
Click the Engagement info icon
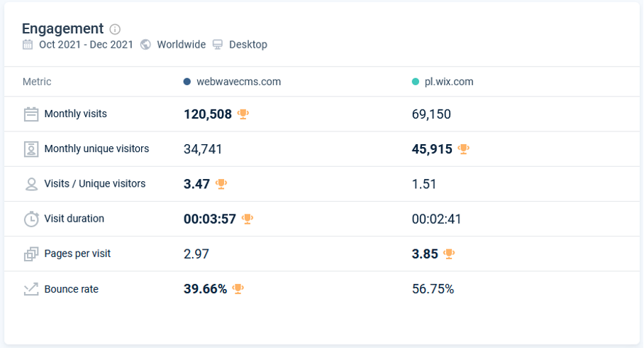tap(115, 29)
